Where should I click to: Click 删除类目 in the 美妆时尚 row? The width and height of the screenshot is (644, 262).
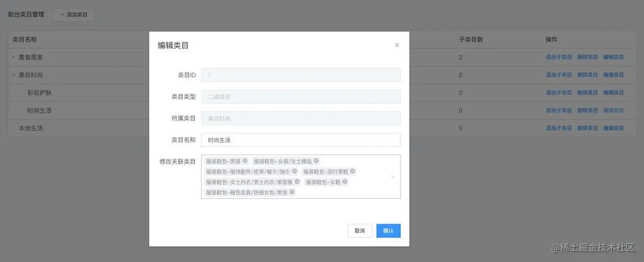click(587, 75)
